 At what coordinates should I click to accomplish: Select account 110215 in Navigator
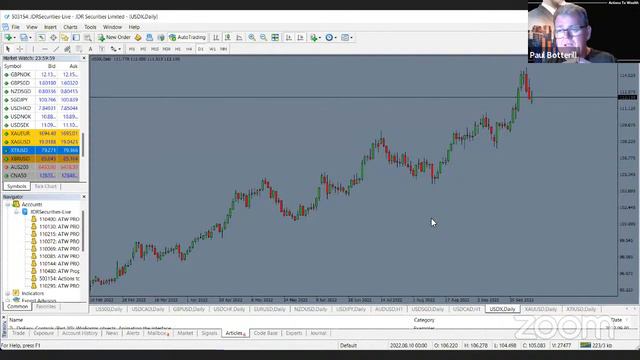point(55,234)
